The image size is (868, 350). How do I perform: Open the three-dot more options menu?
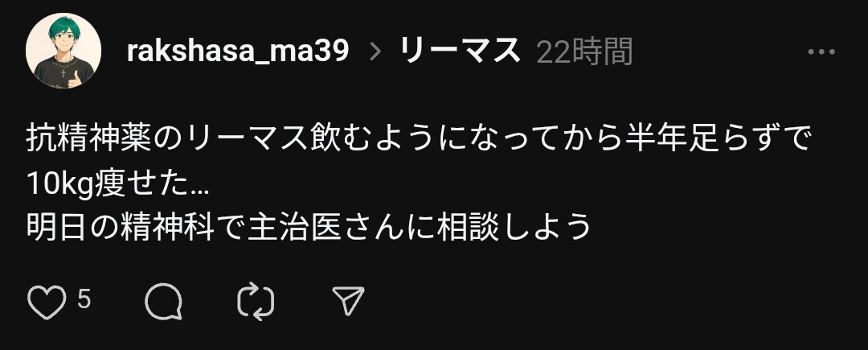click(x=821, y=52)
